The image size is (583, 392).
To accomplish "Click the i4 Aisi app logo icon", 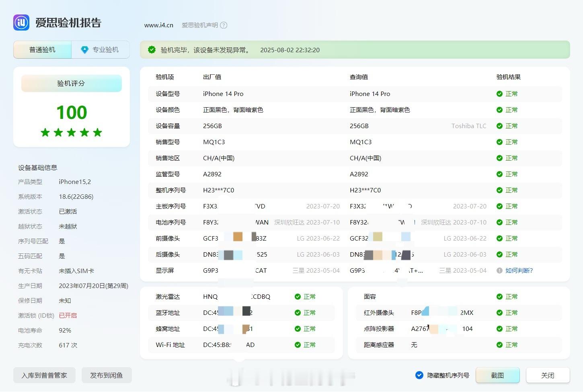I will tap(21, 22).
